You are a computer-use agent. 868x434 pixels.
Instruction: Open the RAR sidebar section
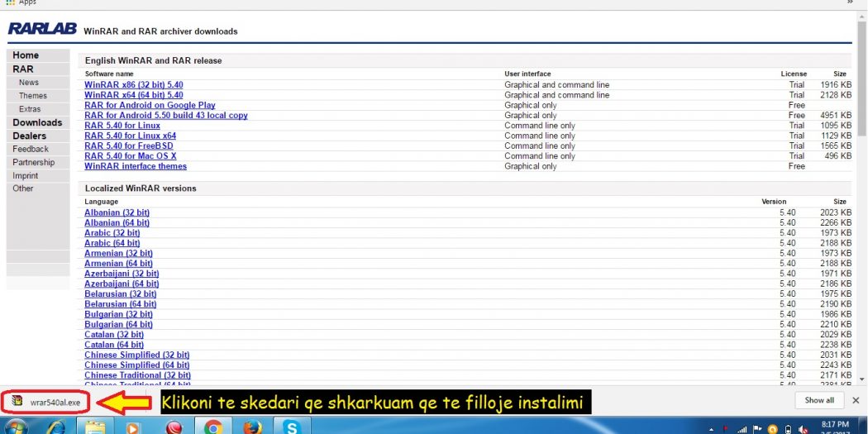tap(23, 69)
